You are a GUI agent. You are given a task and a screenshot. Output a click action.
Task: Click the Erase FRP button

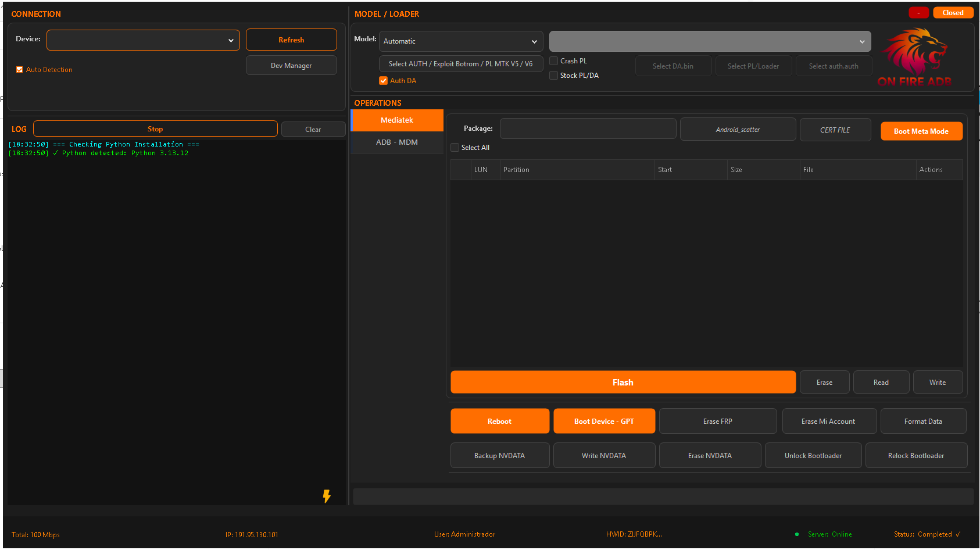click(718, 422)
